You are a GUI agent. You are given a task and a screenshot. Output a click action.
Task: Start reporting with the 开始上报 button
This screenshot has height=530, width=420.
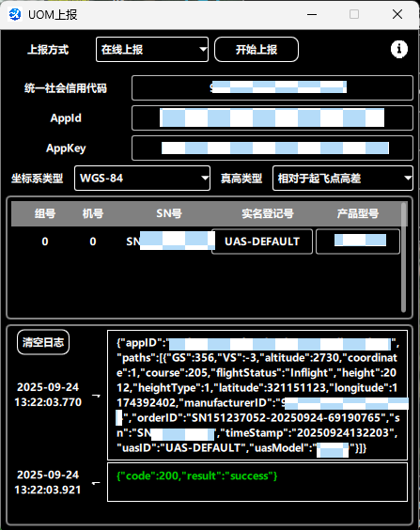tap(257, 50)
